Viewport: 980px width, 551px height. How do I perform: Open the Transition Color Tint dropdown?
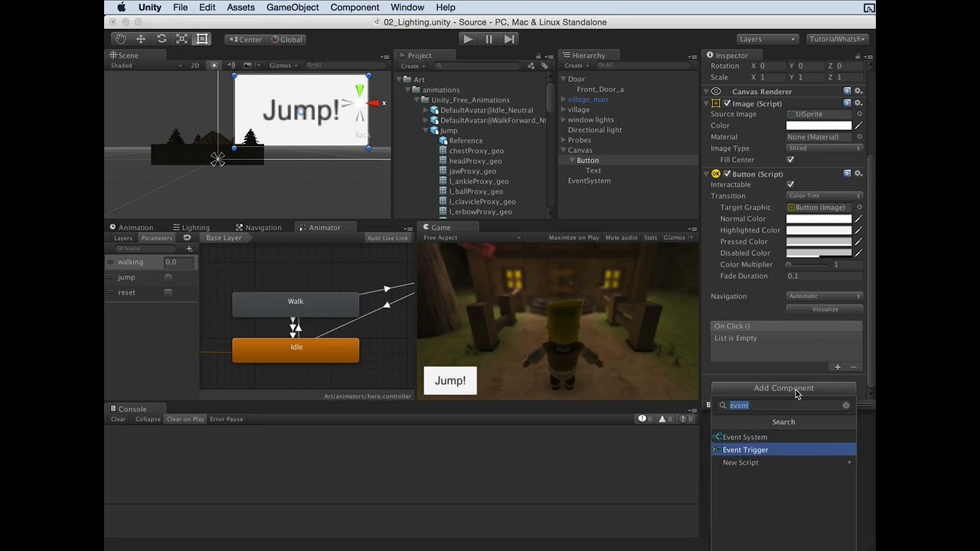coord(825,196)
